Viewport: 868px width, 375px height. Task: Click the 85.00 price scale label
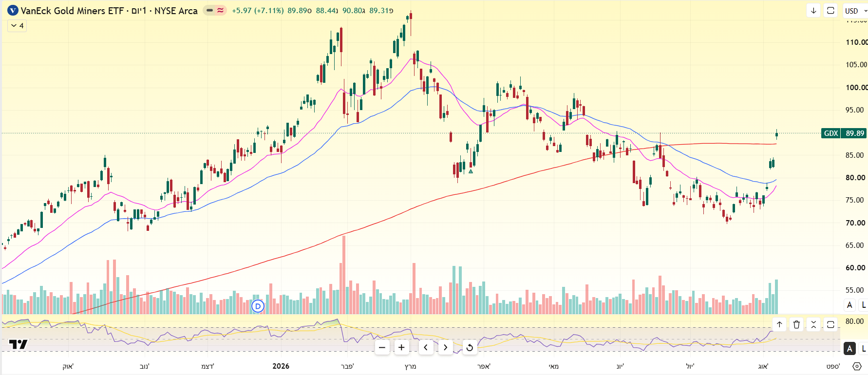pyautogui.click(x=855, y=155)
